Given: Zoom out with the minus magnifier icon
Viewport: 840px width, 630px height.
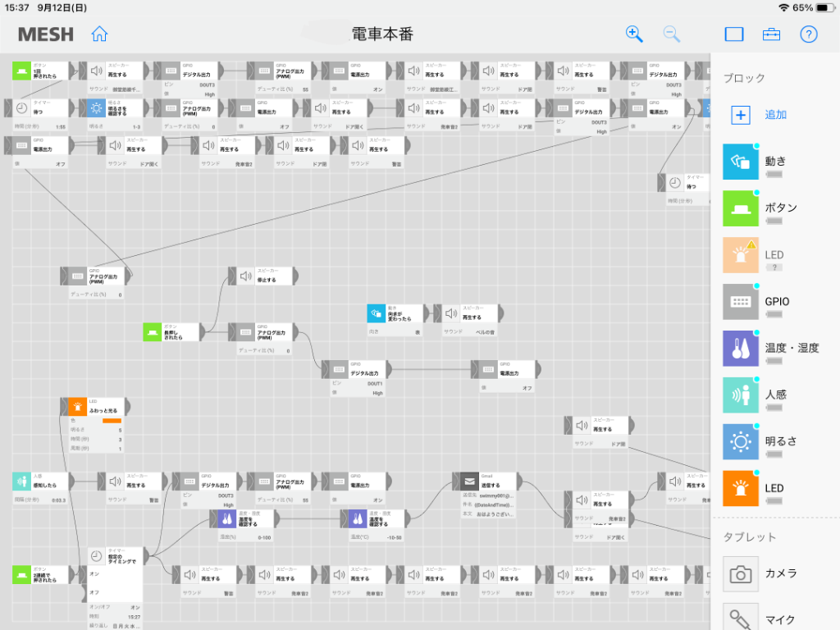Looking at the screenshot, I should click(x=671, y=34).
